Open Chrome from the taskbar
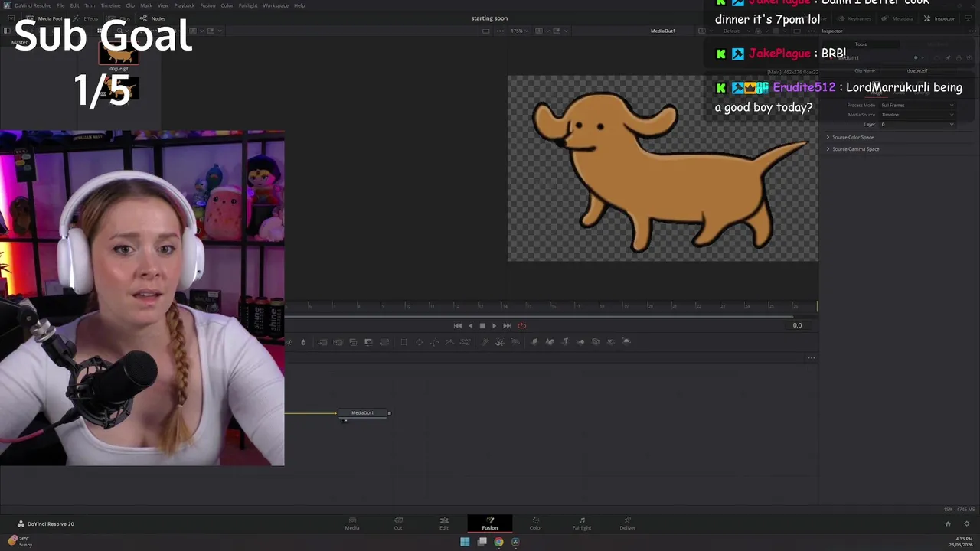This screenshot has height=551, width=980. (x=498, y=542)
